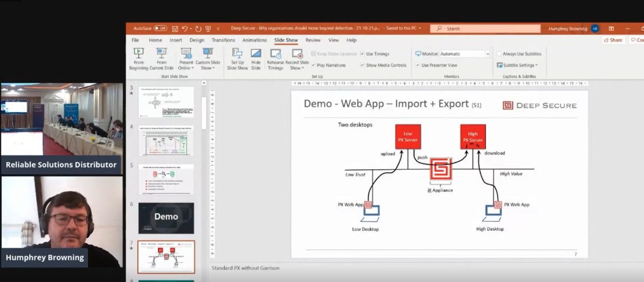Click the Redo/Repeat icon

198,29
